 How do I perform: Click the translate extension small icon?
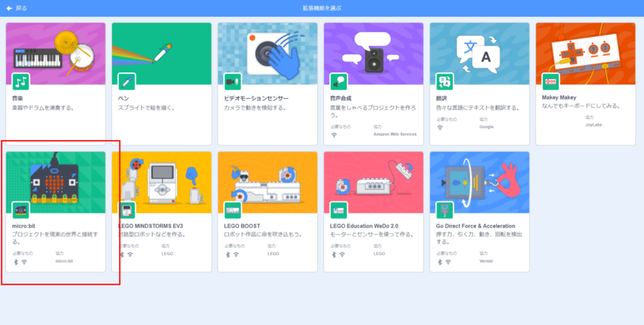pyautogui.click(x=445, y=82)
